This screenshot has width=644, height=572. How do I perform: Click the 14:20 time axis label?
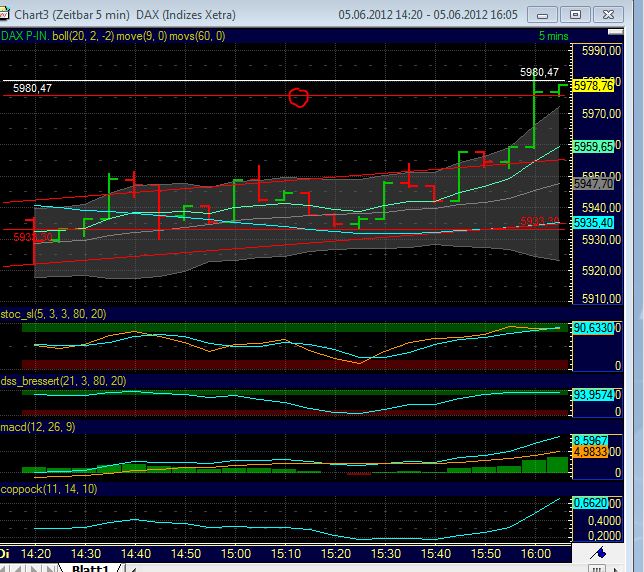[x=36, y=554]
